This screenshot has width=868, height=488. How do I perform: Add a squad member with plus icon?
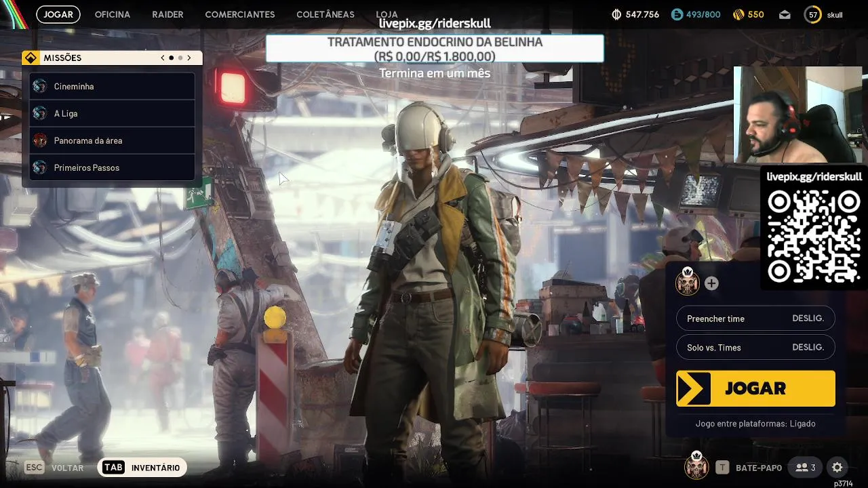tap(711, 283)
